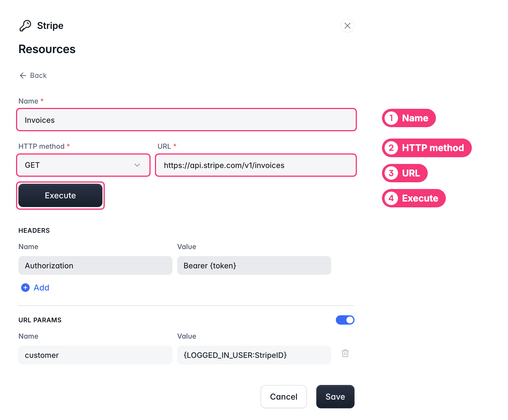The width and height of the screenshot is (508, 420).
Task: Edit the Invoices resource name field
Action: pyautogui.click(x=186, y=120)
